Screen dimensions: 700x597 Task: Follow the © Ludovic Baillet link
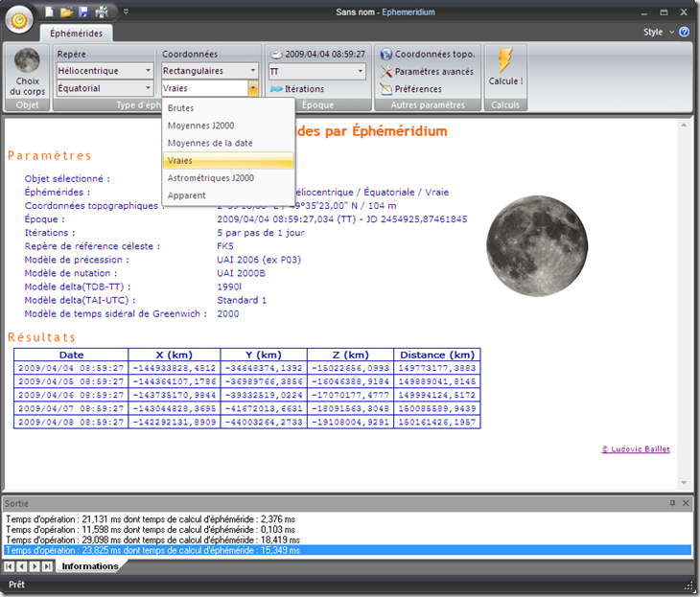pyautogui.click(x=635, y=449)
